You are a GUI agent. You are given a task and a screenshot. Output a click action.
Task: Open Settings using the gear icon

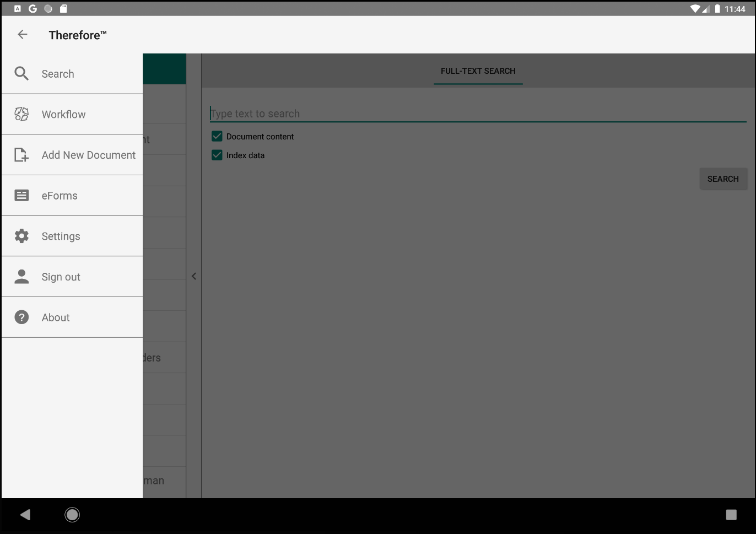click(21, 236)
